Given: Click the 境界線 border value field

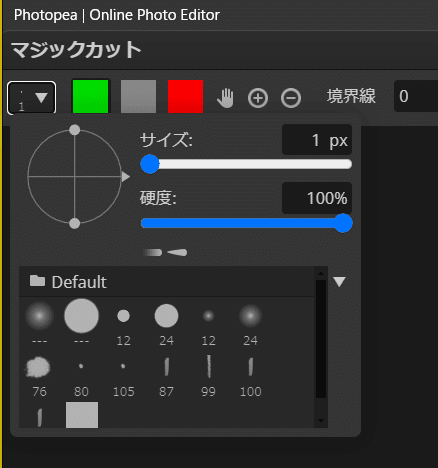Looking at the screenshot, I should click(x=416, y=96).
